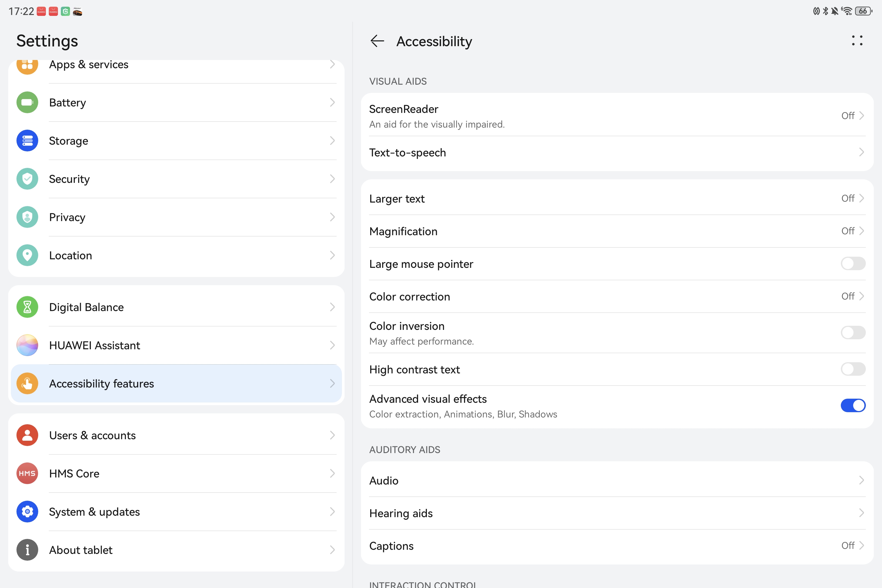The height and width of the screenshot is (588, 882).
Task: Tap the green Battery icon
Action: 27,102
